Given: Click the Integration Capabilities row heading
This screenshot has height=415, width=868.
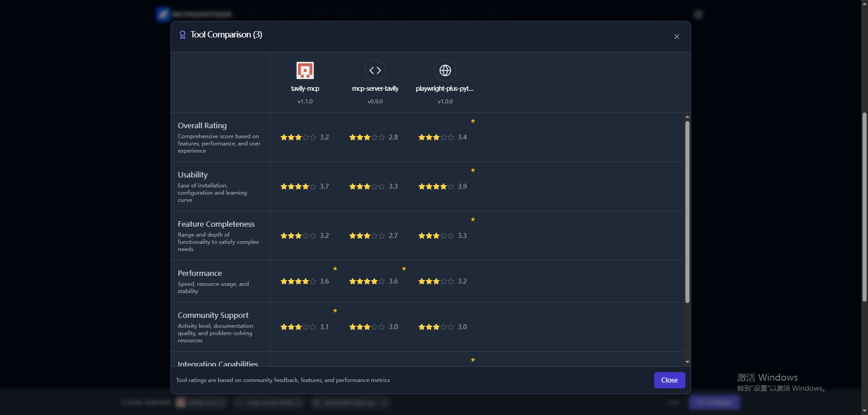Looking at the screenshot, I should click(x=218, y=363).
